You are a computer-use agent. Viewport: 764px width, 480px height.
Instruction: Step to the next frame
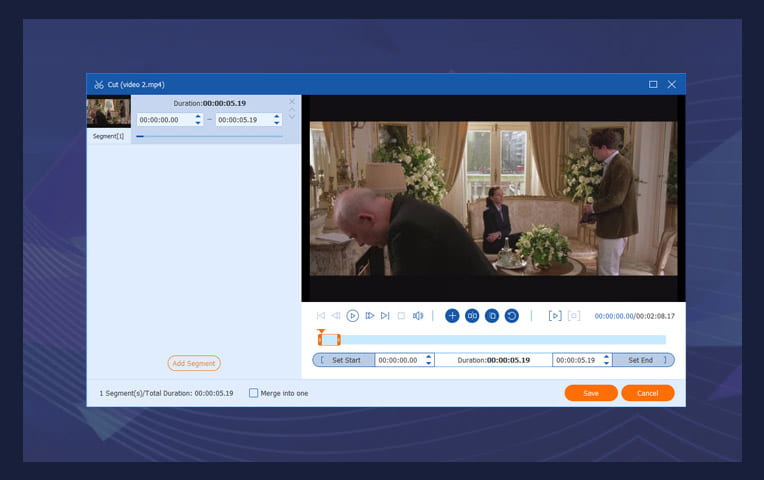369,316
